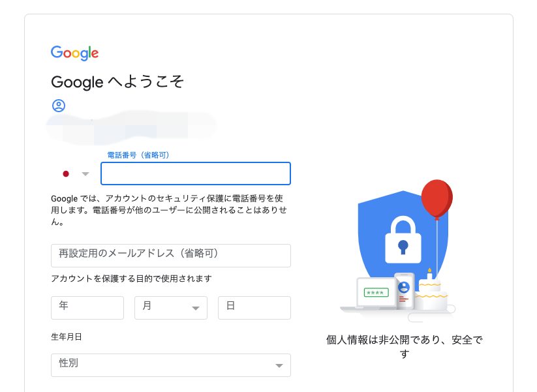Image resolution: width=537 pixels, height=392 pixels.
Task: Click the 電話番号（省略可） label
Action: tap(135, 154)
